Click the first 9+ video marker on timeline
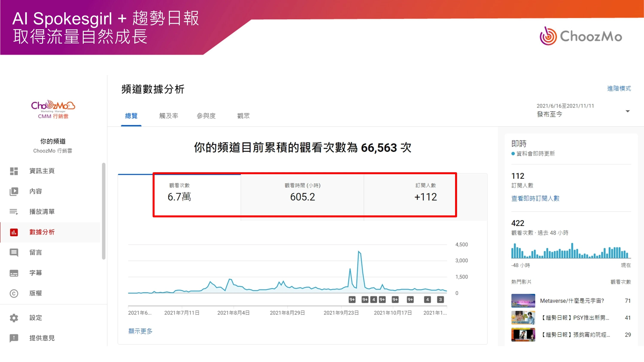This screenshot has width=644, height=362. [x=352, y=300]
